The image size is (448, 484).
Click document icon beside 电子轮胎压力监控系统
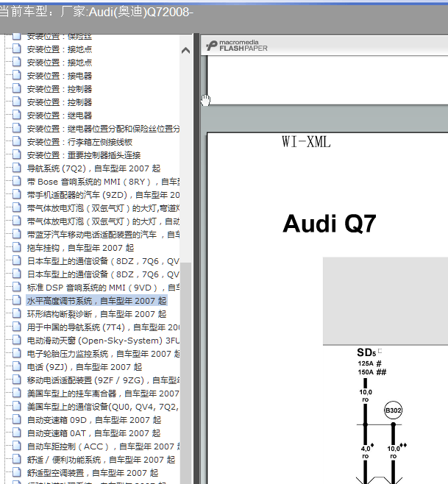[17, 353]
